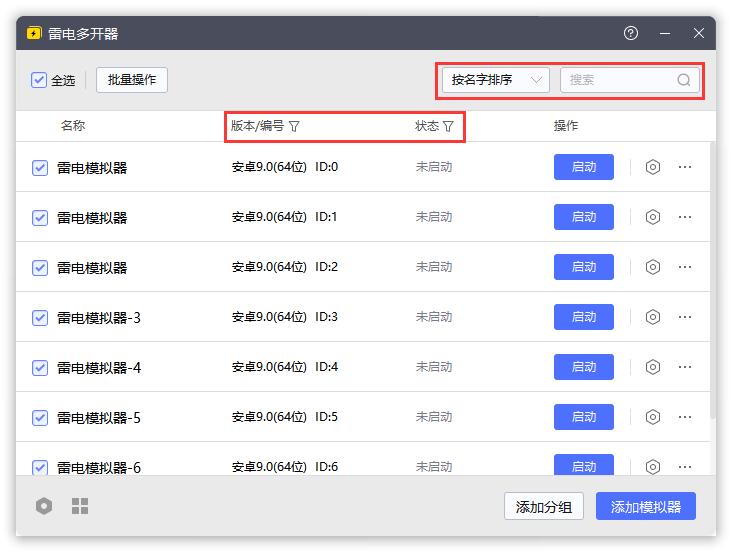Open more options dots for 雷电模拟器-4
Viewport: 736px width, 556px height.
coord(685,367)
